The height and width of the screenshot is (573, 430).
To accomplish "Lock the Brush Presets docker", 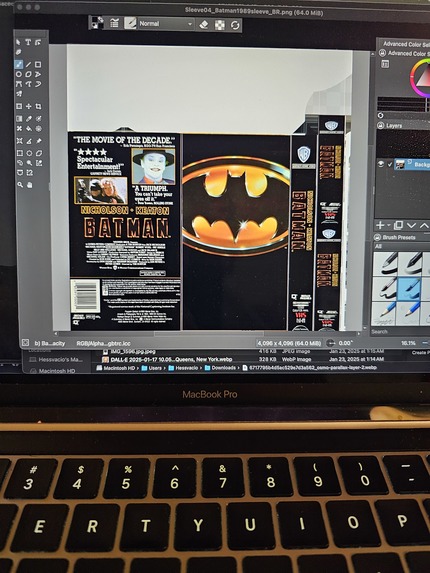I will [x=378, y=237].
